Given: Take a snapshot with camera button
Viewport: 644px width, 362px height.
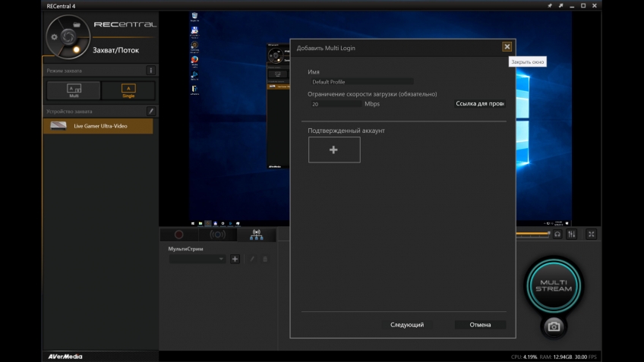Looking at the screenshot, I should 554,326.
